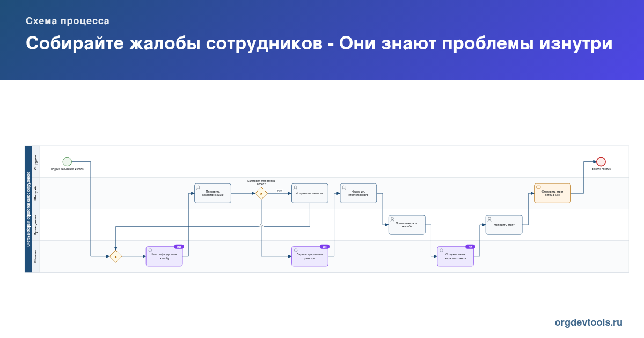Click circle icon in 'Сформировать черновик ответа' task
The width and height of the screenshot is (644, 338).
click(441, 251)
